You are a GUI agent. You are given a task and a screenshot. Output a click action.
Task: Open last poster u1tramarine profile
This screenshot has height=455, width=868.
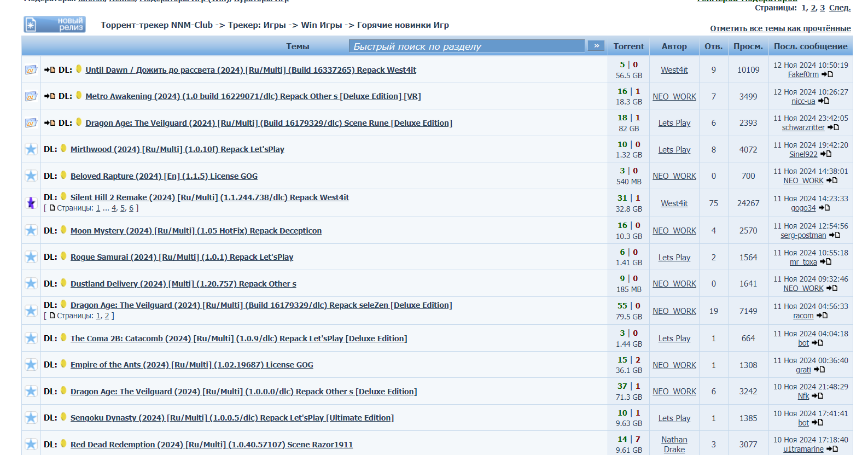pyautogui.click(x=803, y=449)
